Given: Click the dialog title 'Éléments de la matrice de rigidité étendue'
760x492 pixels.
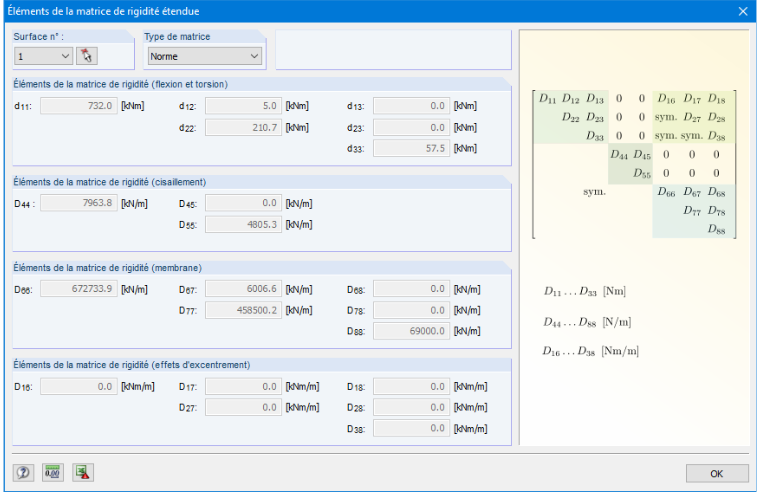Looking at the screenshot, I should [x=103, y=11].
